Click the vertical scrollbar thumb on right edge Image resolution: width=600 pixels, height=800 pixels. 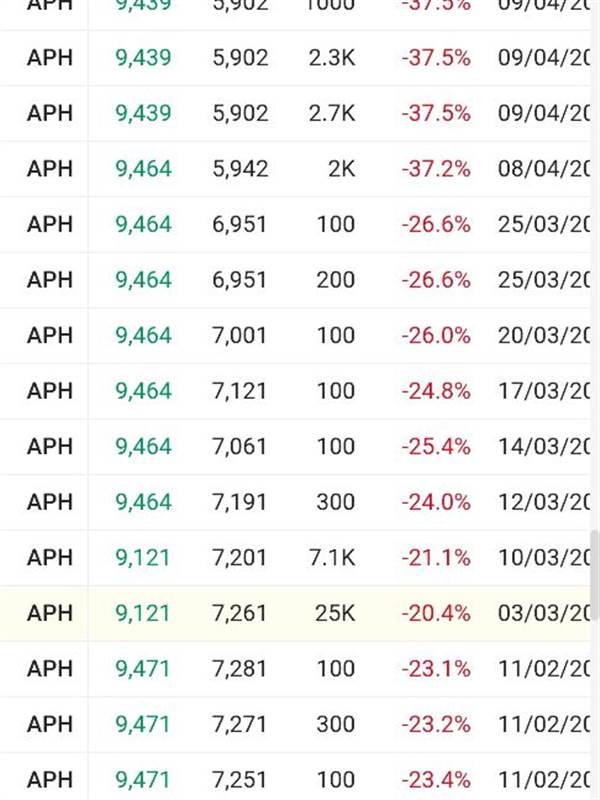[595, 575]
